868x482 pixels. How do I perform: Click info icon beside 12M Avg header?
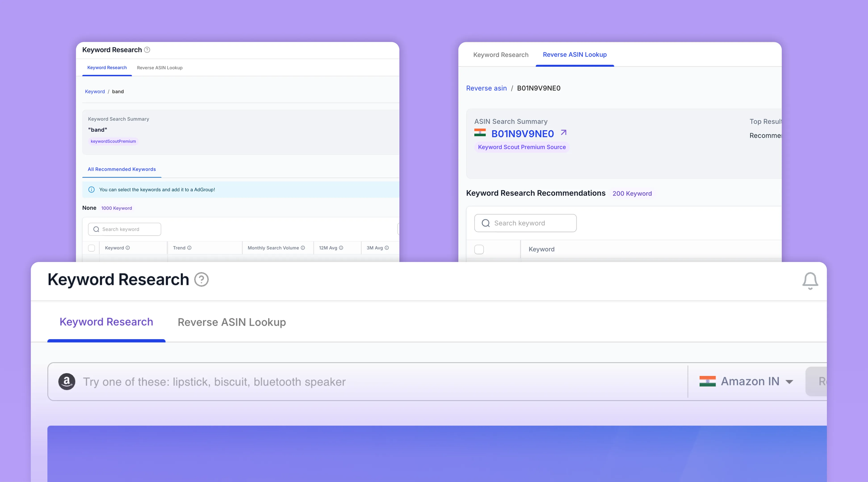[341, 248]
